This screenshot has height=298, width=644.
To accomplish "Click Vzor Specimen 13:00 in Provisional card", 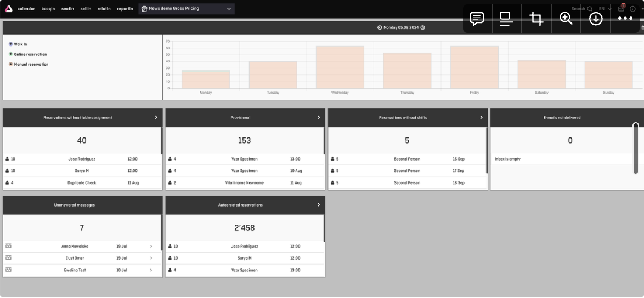I will click(x=244, y=159).
